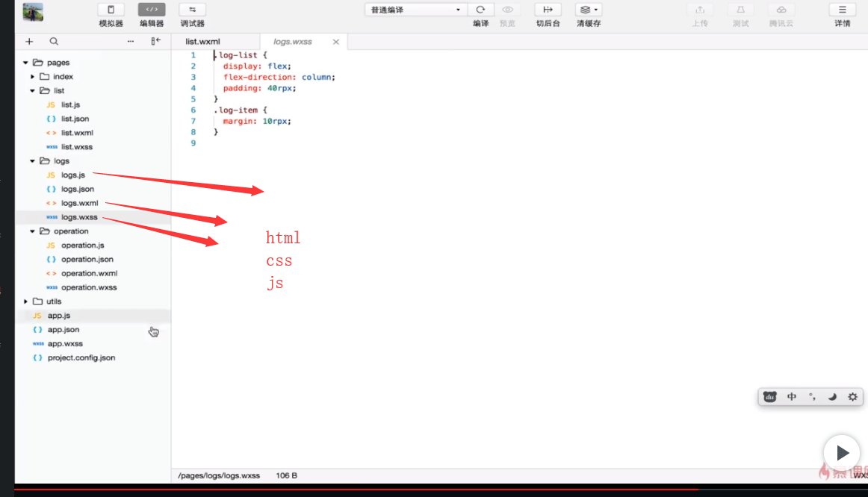Switch to the list.wxml tab
868x497 pixels.
pos(202,42)
